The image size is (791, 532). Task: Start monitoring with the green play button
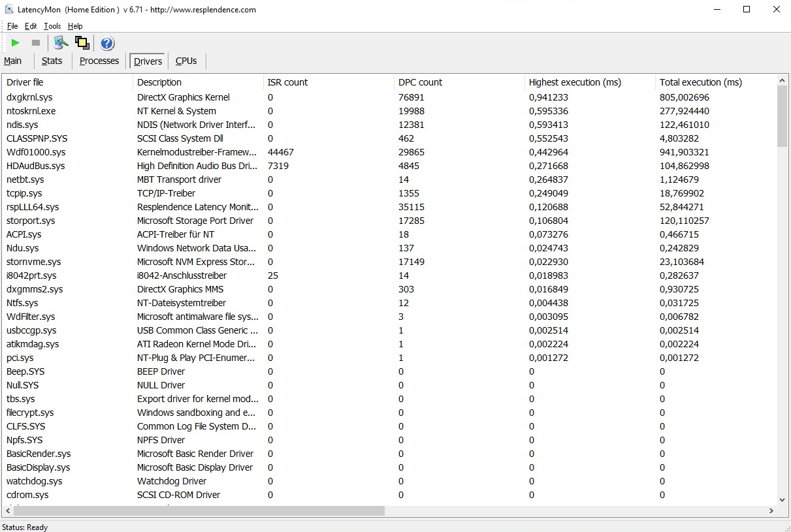tap(16, 43)
